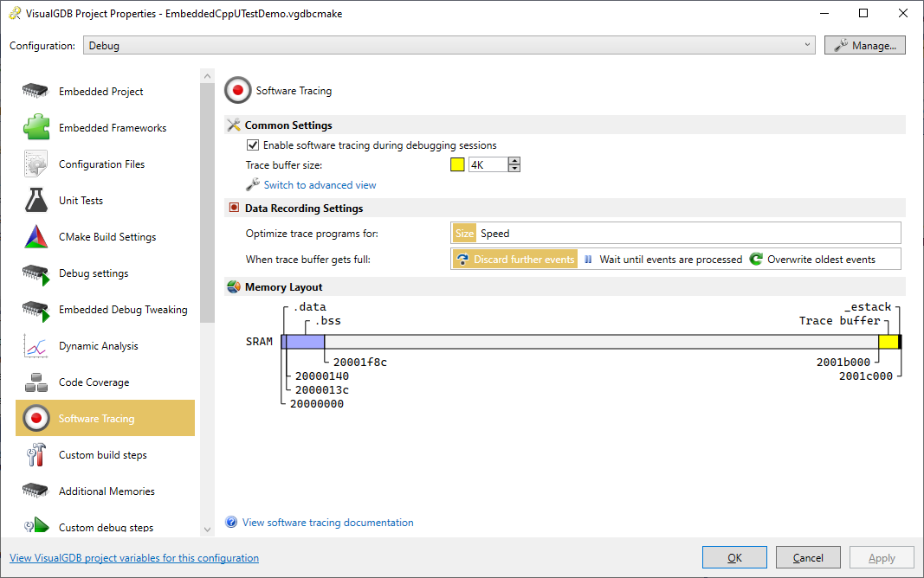Viewport: 924px width, 578px height.
Task: Click the yellow Trace buffer region in SRAM bar
Action: click(x=888, y=342)
